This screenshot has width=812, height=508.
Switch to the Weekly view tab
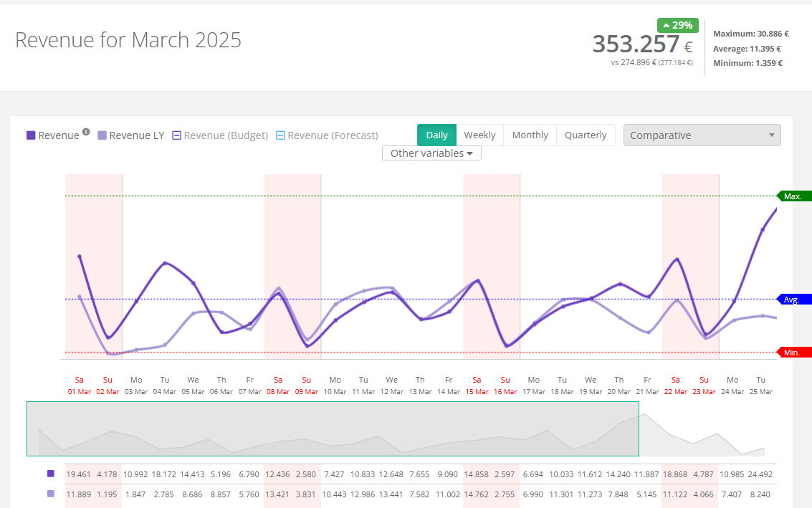point(479,135)
